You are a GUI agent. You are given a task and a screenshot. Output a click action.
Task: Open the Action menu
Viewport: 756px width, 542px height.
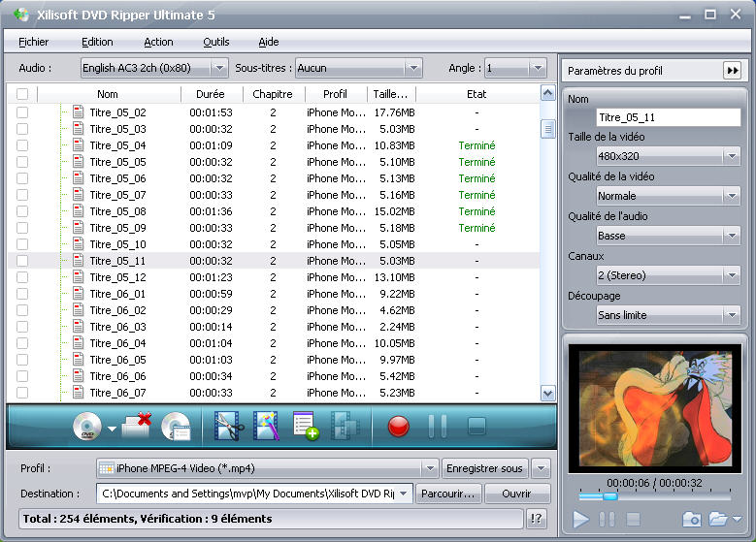[x=158, y=42]
